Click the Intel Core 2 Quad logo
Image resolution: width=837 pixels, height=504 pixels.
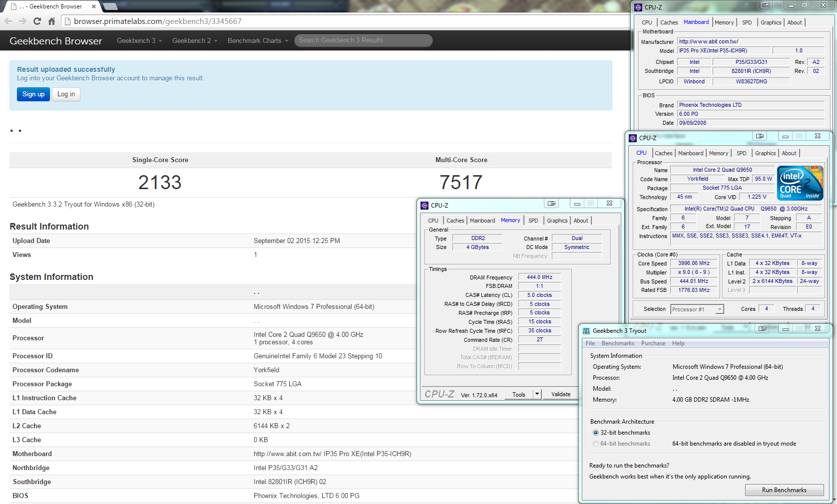coord(800,183)
